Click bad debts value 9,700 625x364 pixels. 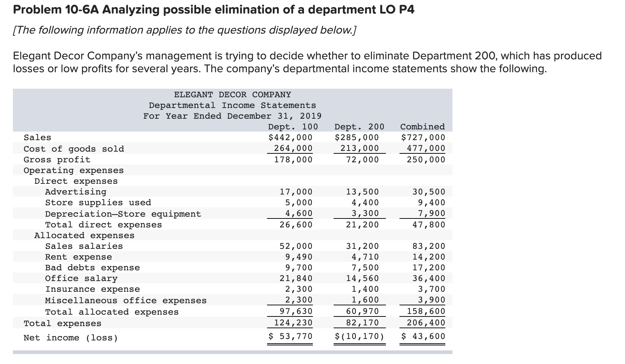(x=299, y=268)
